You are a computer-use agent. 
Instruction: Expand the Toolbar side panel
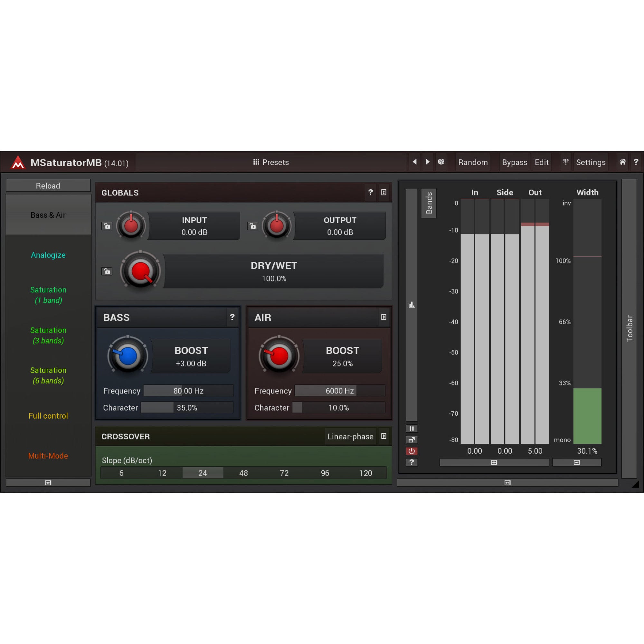pyautogui.click(x=629, y=328)
